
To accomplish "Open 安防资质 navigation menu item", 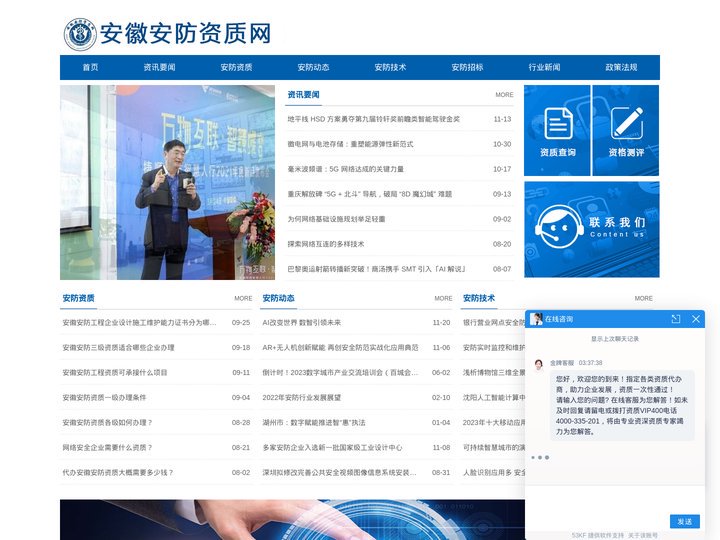I will tap(236, 68).
